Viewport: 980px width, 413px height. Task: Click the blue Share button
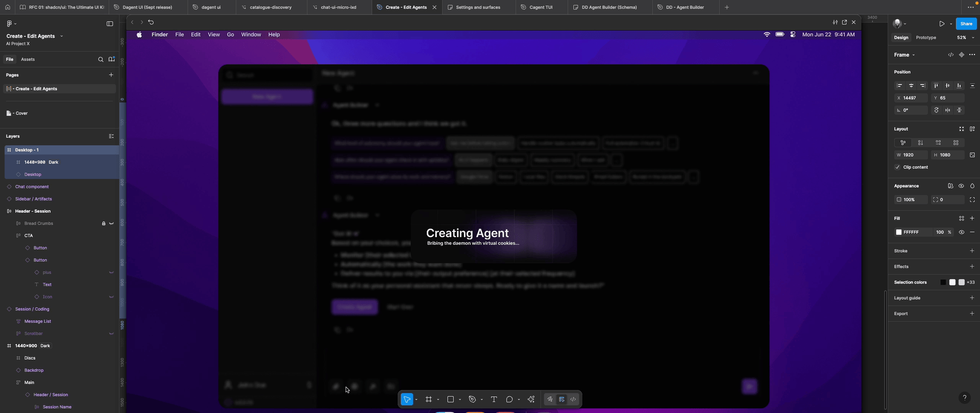tap(966, 23)
